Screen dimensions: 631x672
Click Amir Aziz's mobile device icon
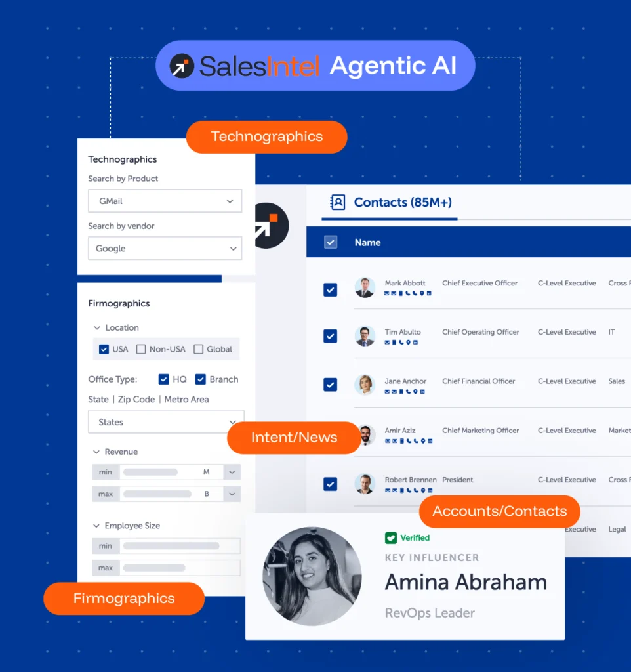click(x=402, y=441)
